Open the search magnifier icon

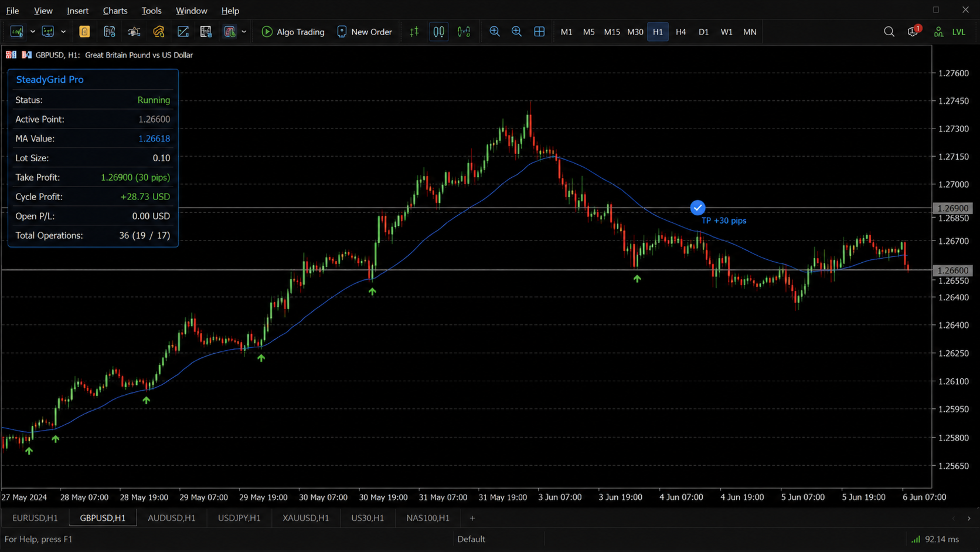[x=889, y=32]
